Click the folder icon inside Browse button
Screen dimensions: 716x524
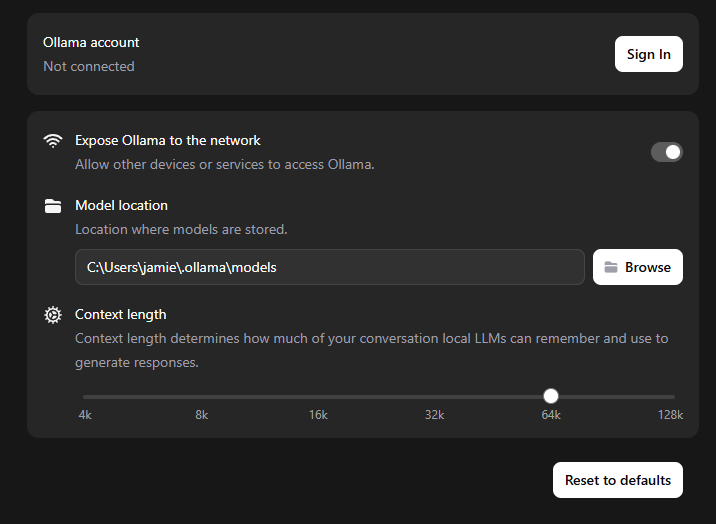pyautogui.click(x=611, y=267)
